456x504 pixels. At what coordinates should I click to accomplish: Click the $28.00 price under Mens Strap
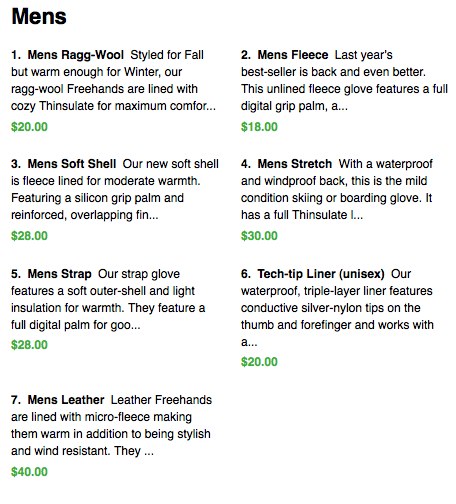point(29,345)
